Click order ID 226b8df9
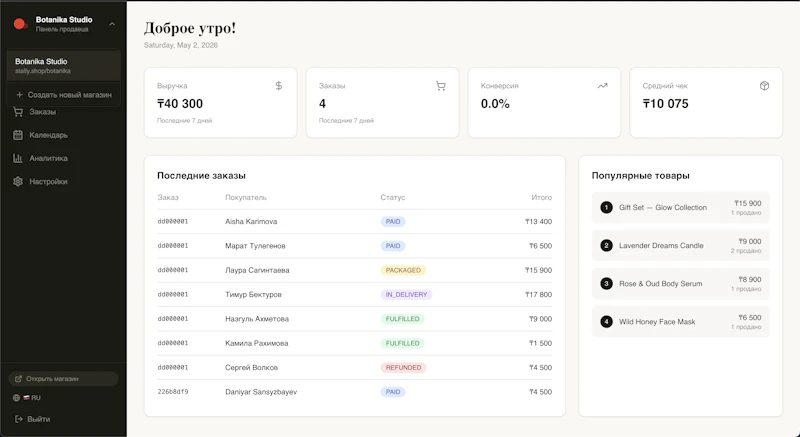The width and height of the screenshot is (800, 437). pyautogui.click(x=173, y=392)
